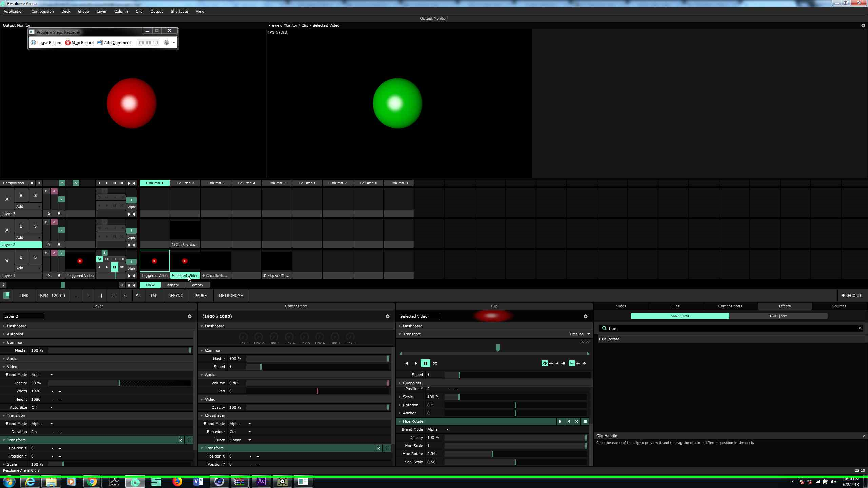Click the METRONOME button
Image resolution: width=868 pixels, height=488 pixels.
(x=231, y=296)
